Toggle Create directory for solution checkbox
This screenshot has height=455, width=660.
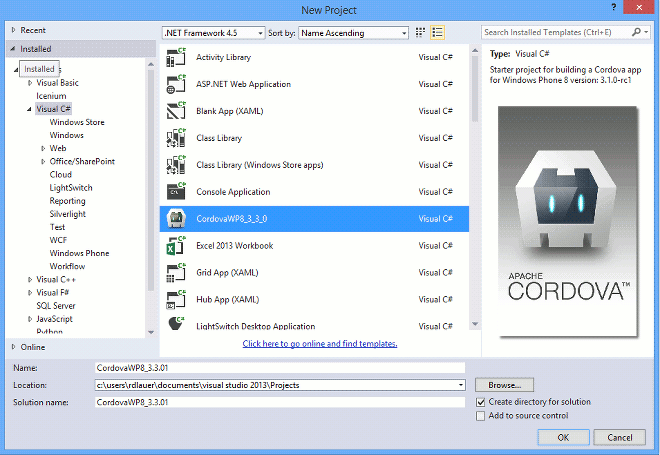pyautogui.click(x=480, y=402)
